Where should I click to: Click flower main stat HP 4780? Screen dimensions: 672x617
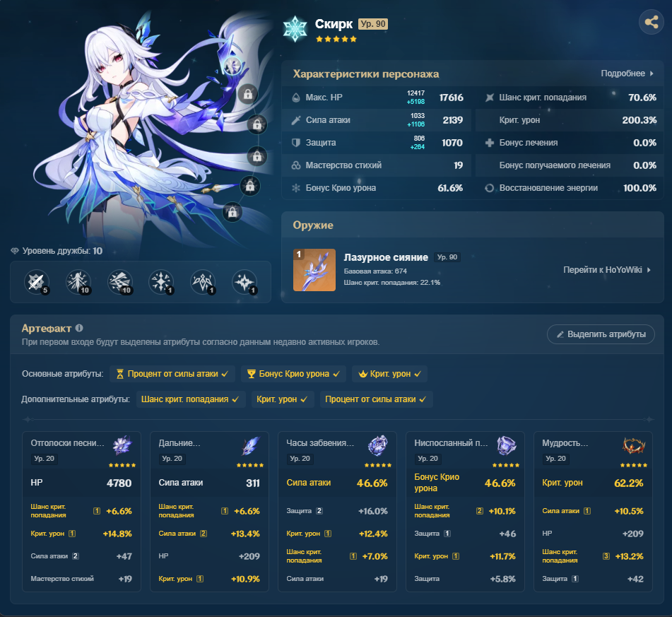(x=81, y=483)
